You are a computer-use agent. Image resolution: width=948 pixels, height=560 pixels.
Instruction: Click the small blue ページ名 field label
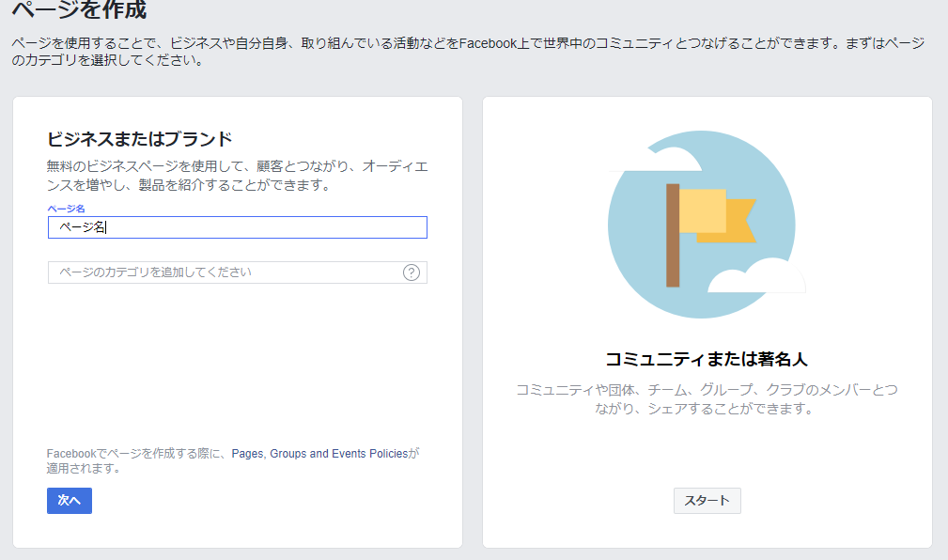[x=66, y=209]
